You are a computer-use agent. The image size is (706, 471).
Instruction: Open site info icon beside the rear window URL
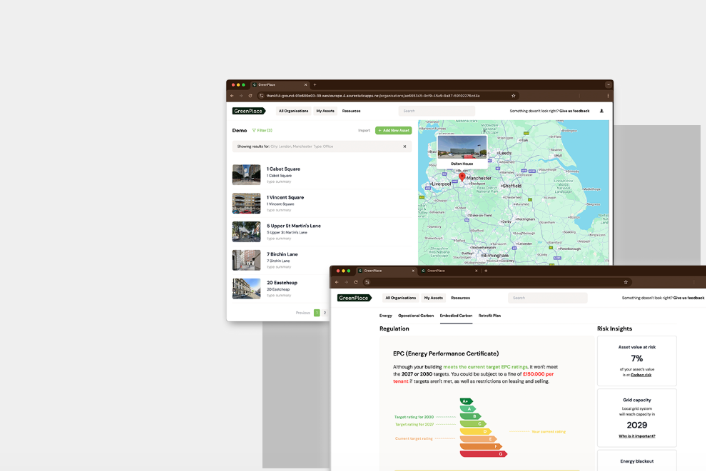click(262, 95)
